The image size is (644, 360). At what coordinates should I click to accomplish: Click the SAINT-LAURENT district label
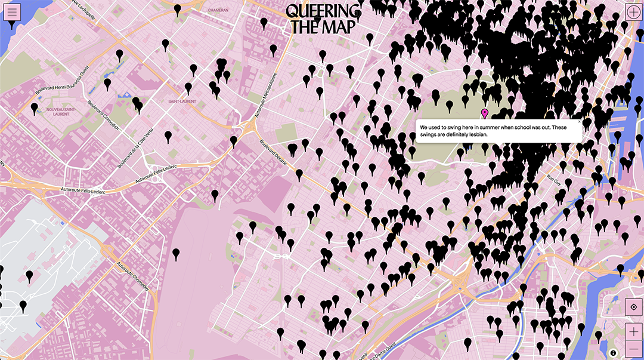click(x=182, y=101)
